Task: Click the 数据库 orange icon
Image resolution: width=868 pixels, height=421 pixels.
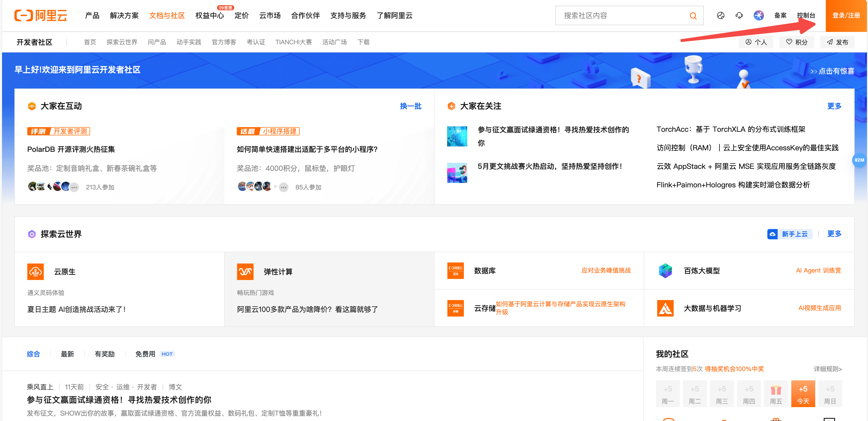Action: click(x=455, y=270)
